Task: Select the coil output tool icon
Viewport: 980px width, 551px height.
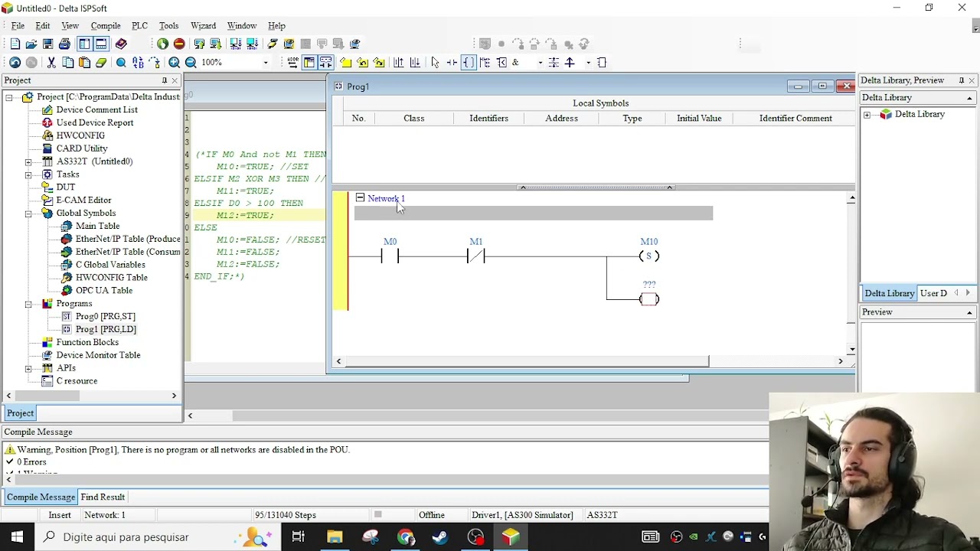Action: pyautogui.click(x=469, y=63)
